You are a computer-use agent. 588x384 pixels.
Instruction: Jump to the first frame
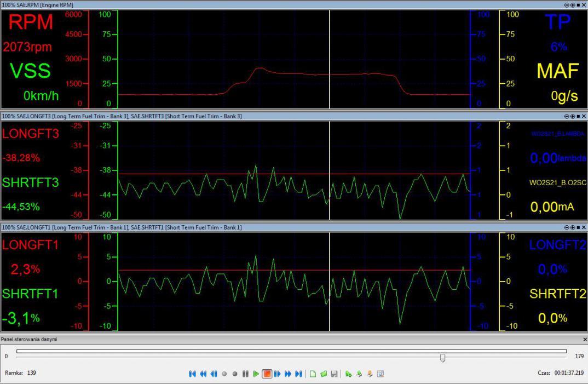[x=192, y=374]
